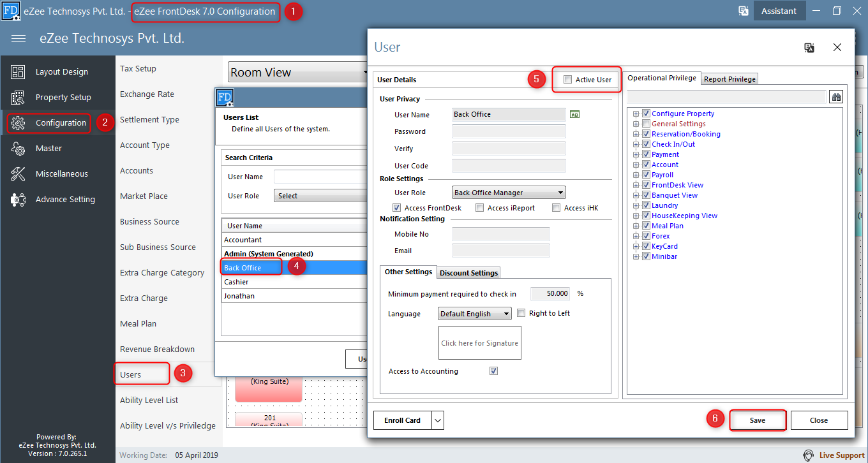Select the Other Settings tab
868x463 pixels.
pos(408,272)
